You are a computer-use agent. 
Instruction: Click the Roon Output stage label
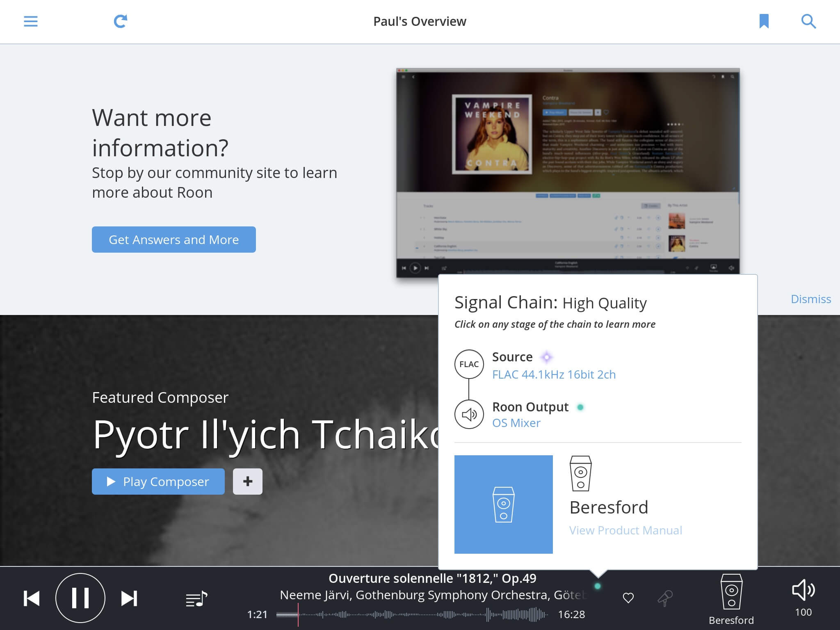[x=530, y=407]
